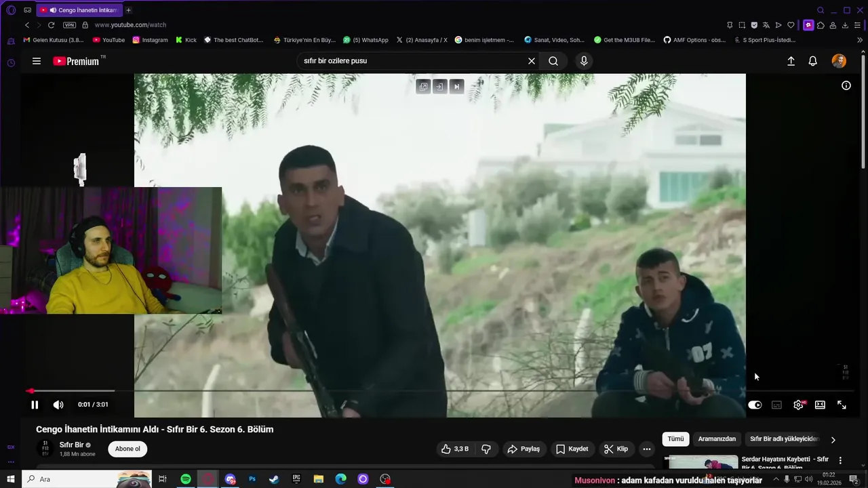This screenshot has height=488, width=868.
Task: Start voice search with microphone
Action: click(x=584, y=61)
